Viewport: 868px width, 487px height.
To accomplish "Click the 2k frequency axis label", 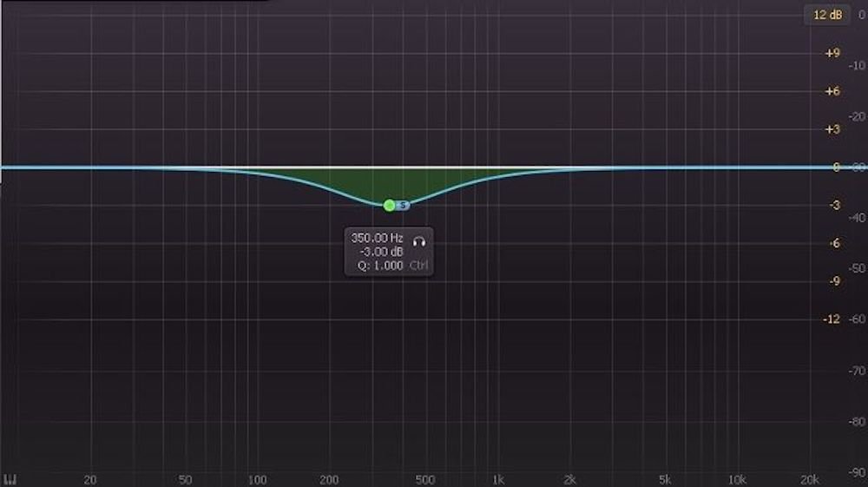I will (x=569, y=480).
